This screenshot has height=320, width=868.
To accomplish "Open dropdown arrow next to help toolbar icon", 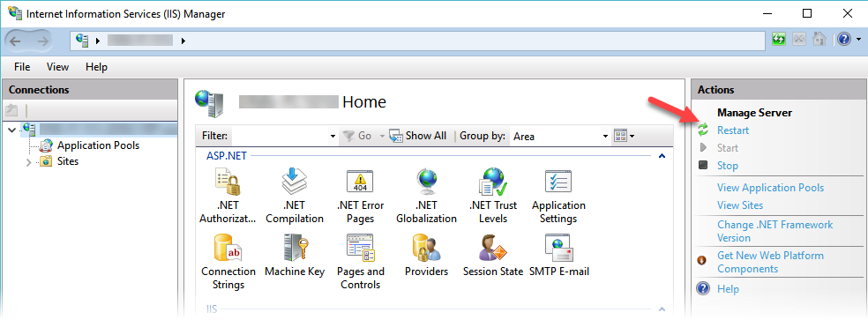I will pyautogui.click(x=858, y=40).
